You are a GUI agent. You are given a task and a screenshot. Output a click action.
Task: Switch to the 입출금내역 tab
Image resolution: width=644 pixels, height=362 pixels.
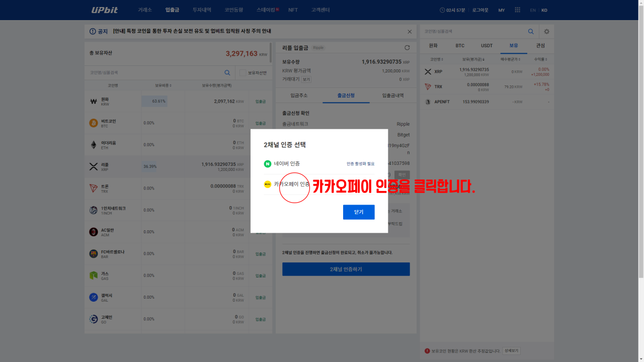(x=393, y=96)
